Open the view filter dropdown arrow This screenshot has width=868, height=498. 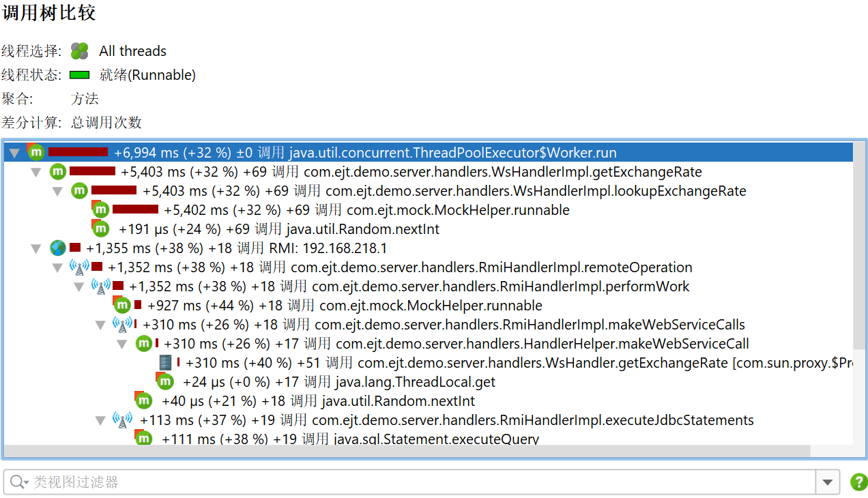point(827,482)
